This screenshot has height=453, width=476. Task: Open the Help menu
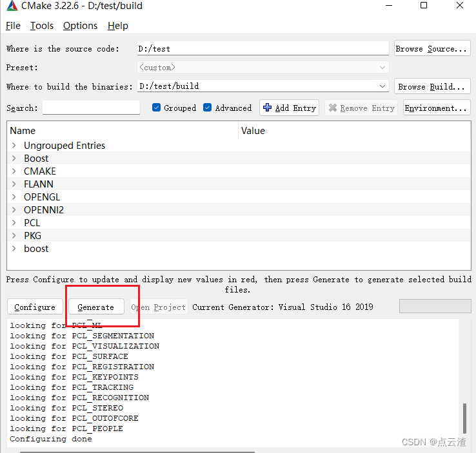118,26
